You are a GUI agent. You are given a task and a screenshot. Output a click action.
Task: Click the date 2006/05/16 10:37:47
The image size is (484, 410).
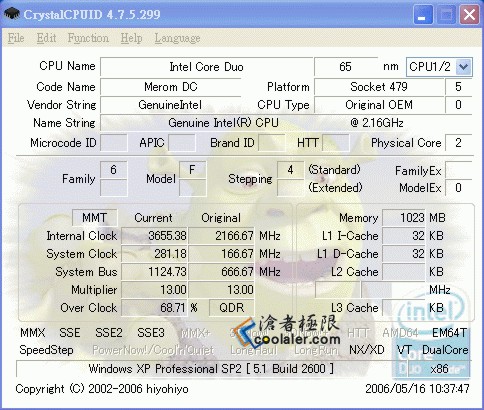[417, 389]
